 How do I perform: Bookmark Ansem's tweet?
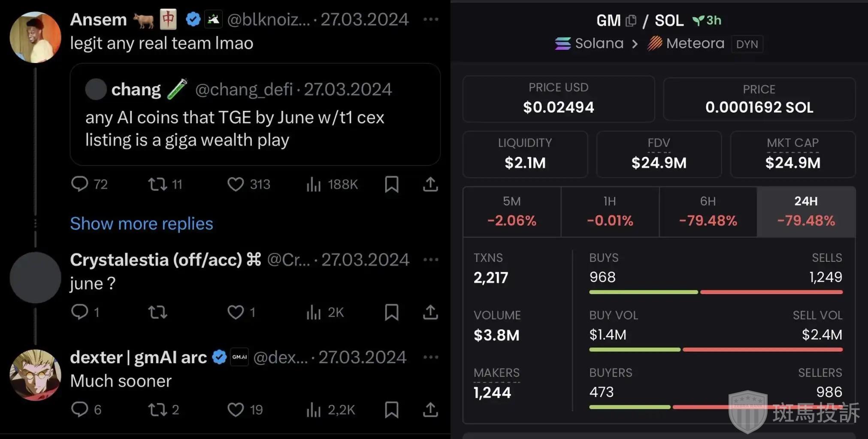[391, 184]
